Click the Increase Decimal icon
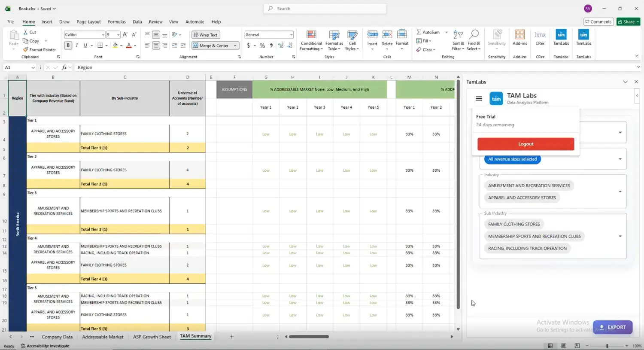The height and width of the screenshot is (350, 644). coord(281,46)
